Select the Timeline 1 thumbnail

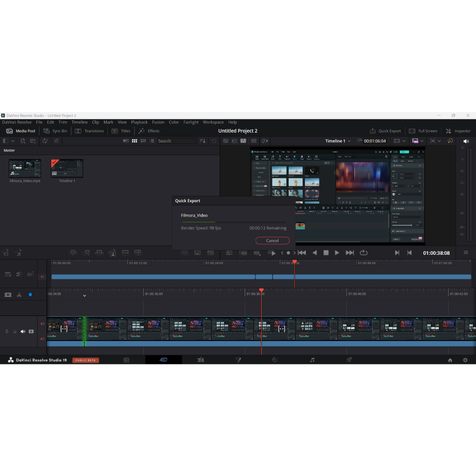click(67, 168)
